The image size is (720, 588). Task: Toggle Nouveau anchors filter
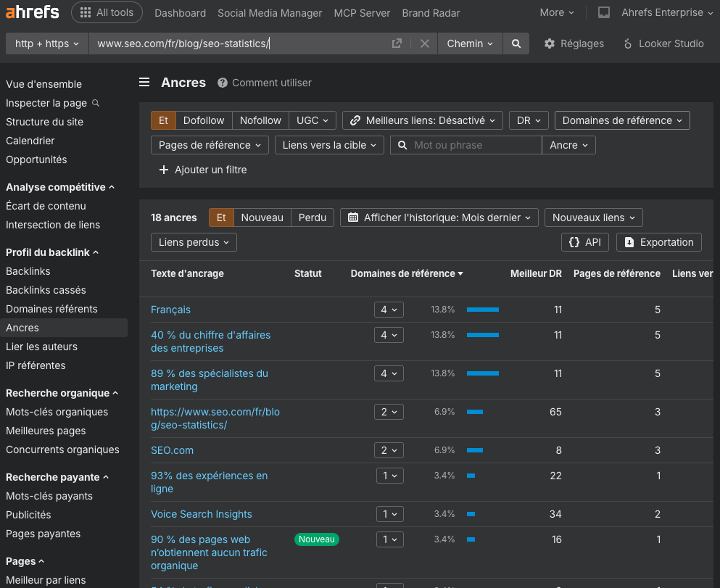tap(262, 218)
